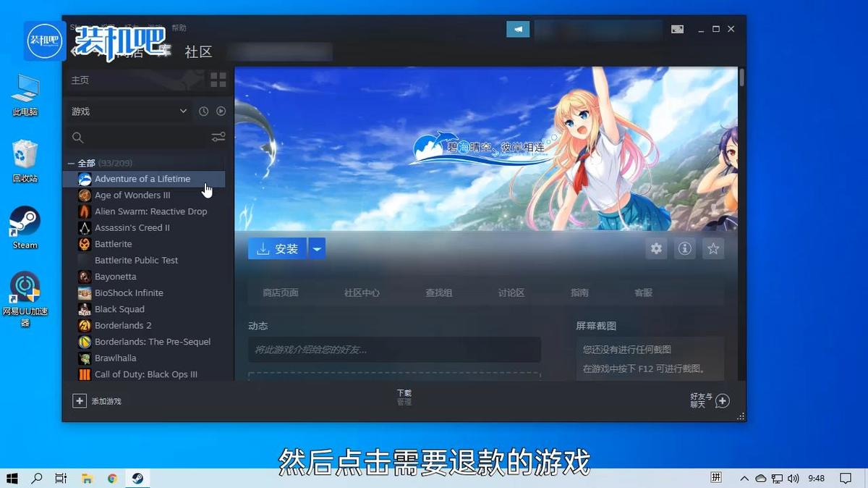Favorite the game with the star icon

pyautogui.click(x=713, y=248)
